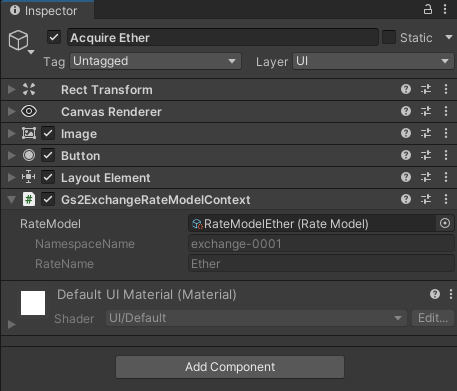This screenshot has width=457, height=391.
Task: Click the Add Component button
Action: (230, 367)
